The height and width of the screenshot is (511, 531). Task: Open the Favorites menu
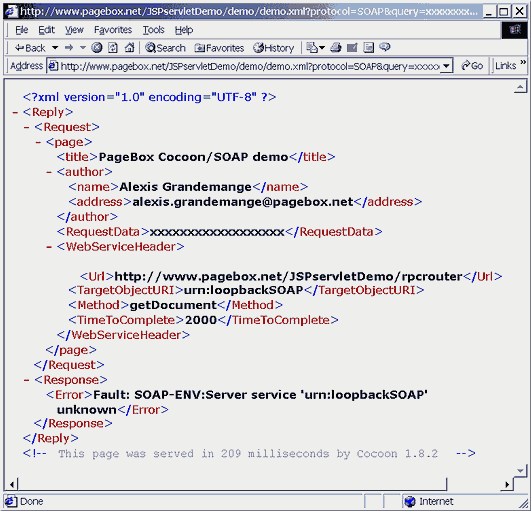coord(113,30)
